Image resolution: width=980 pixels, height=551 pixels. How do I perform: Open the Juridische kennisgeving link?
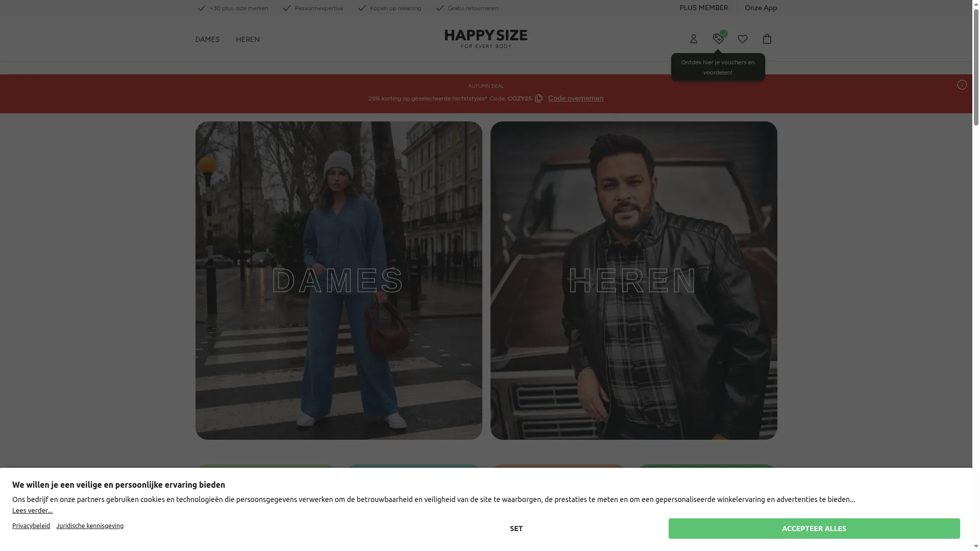pyautogui.click(x=90, y=526)
